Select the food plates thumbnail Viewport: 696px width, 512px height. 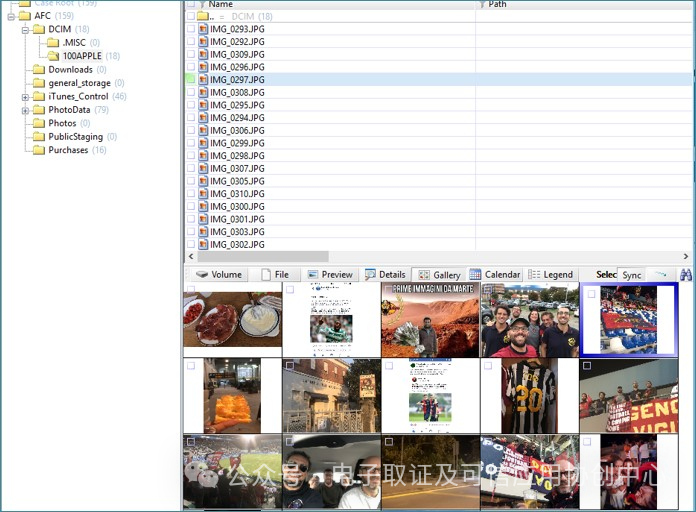233,319
